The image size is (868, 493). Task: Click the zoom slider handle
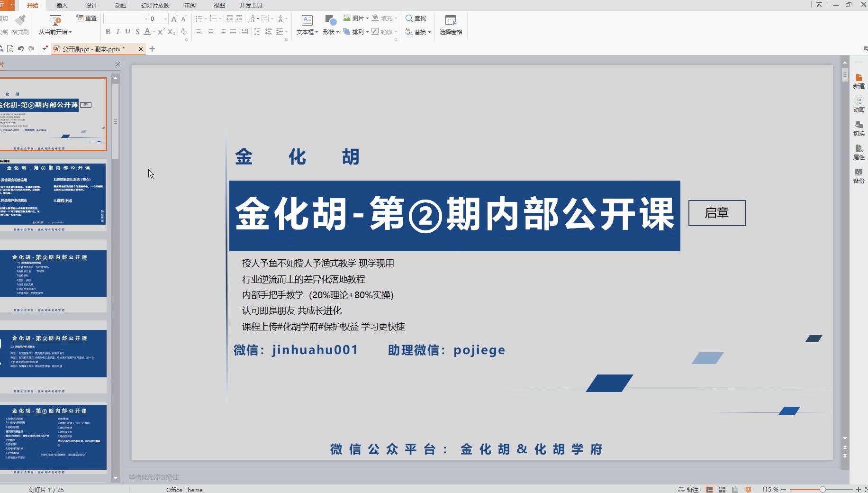tap(823, 490)
